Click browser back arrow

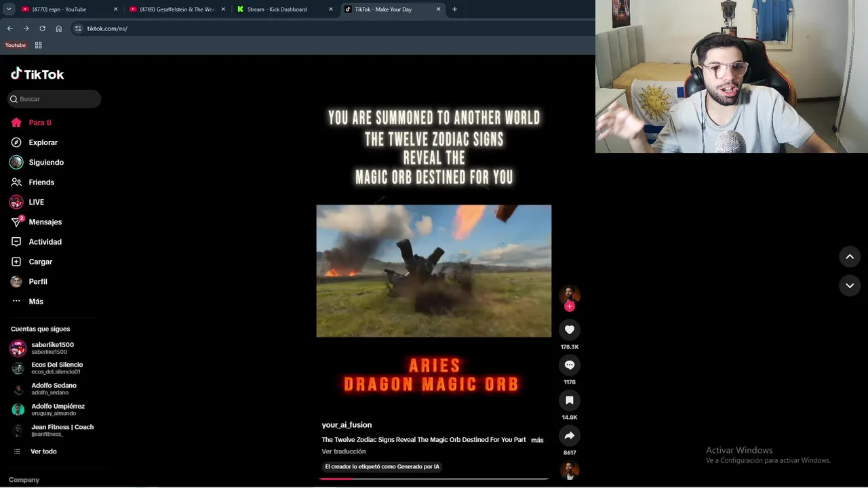[9, 28]
